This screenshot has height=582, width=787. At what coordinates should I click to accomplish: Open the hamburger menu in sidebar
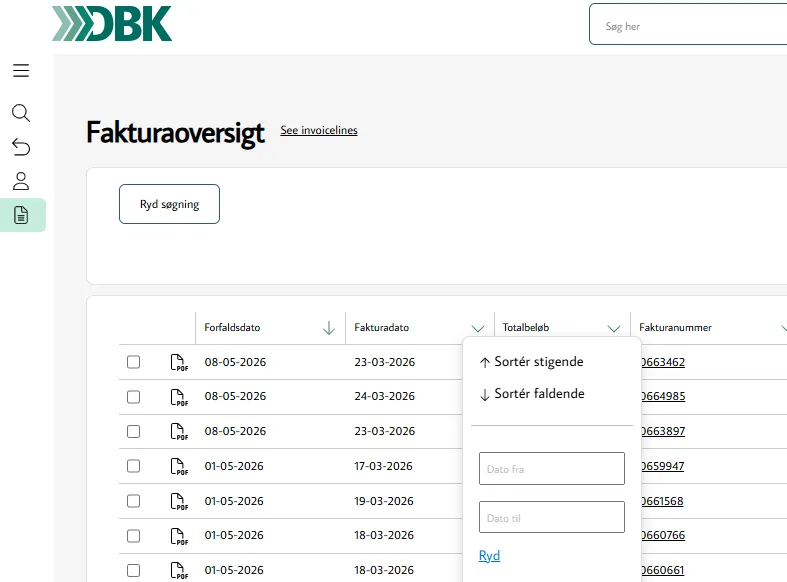21,71
